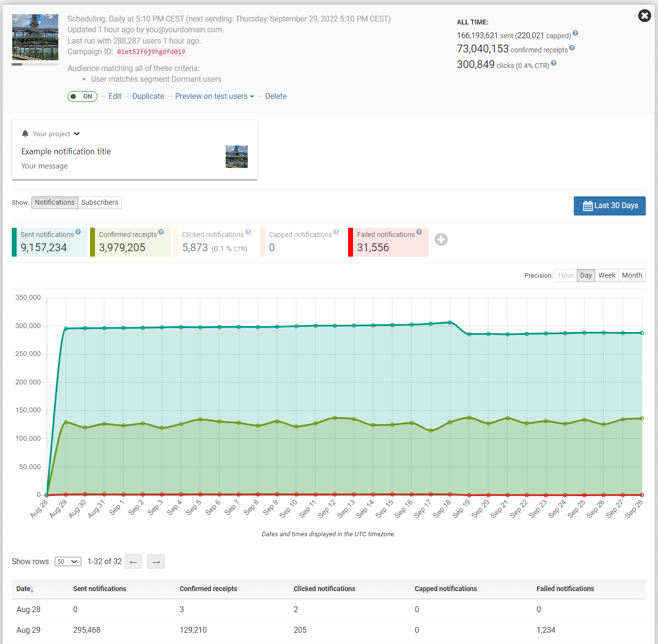Click sent value 295,468 in Aug 29 row
This screenshot has height=644, width=658.
click(x=87, y=630)
